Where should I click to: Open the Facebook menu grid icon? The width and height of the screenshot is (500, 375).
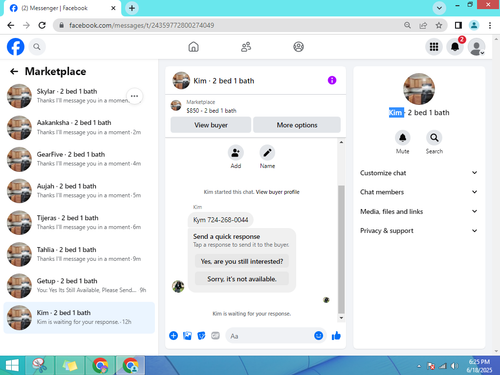(x=434, y=47)
